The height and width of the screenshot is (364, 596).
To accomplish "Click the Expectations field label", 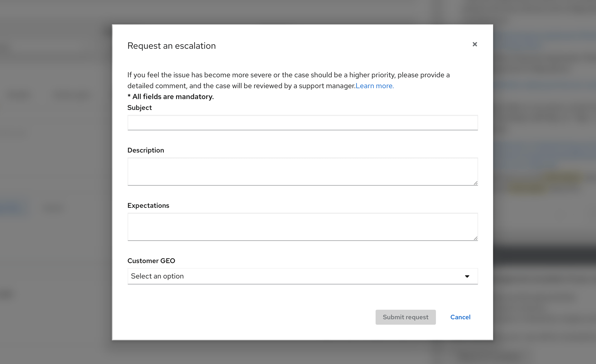I will pos(148,205).
